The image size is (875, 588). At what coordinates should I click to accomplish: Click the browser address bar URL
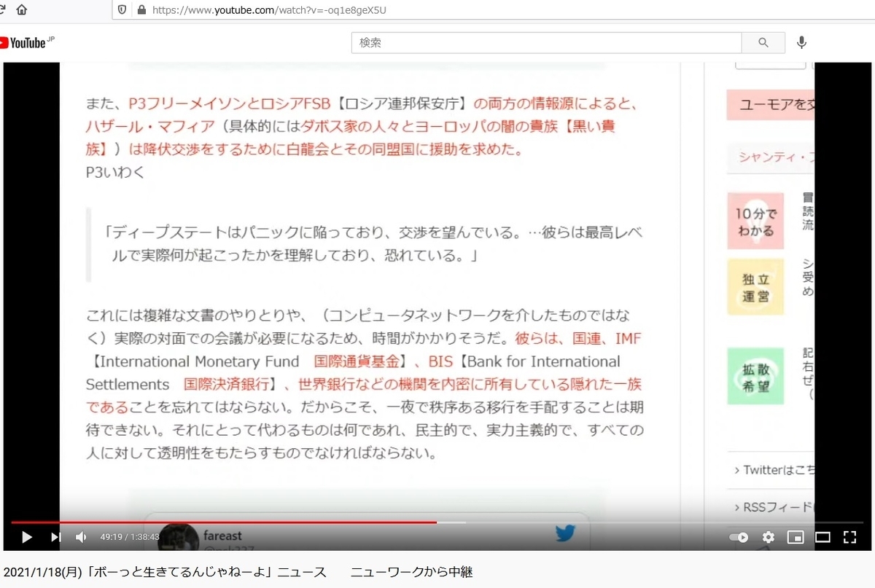point(270,10)
